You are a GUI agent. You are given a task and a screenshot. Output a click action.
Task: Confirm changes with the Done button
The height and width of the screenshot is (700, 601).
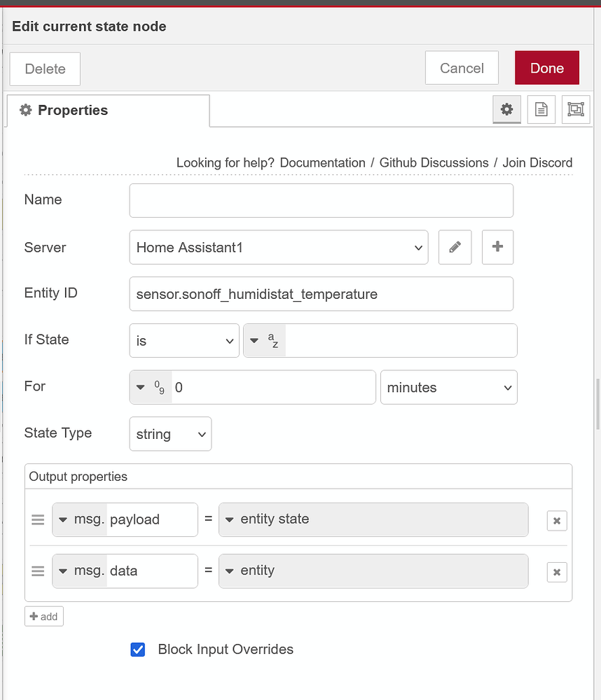pos(546,68)
